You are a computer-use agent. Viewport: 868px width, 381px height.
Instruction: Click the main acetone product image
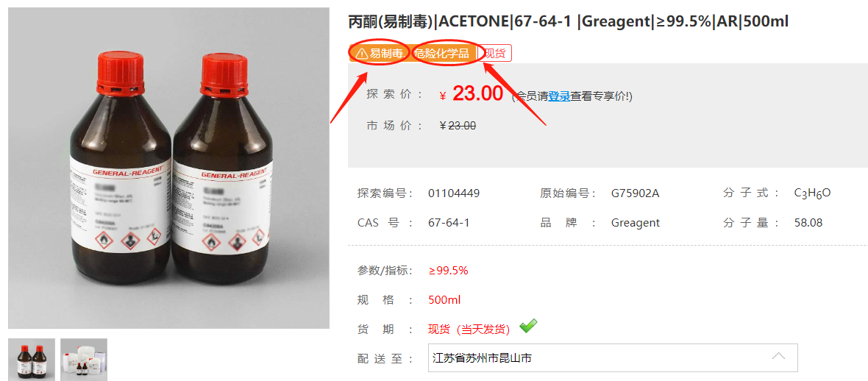169,168
